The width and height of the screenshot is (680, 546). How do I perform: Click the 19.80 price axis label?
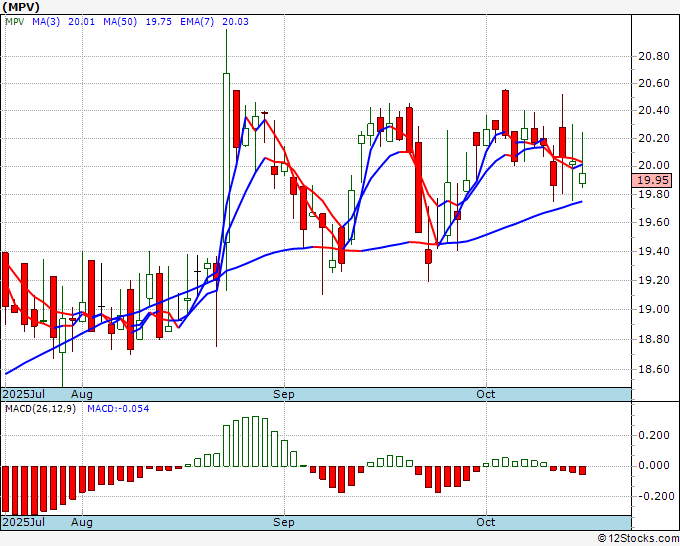[654, 194]
